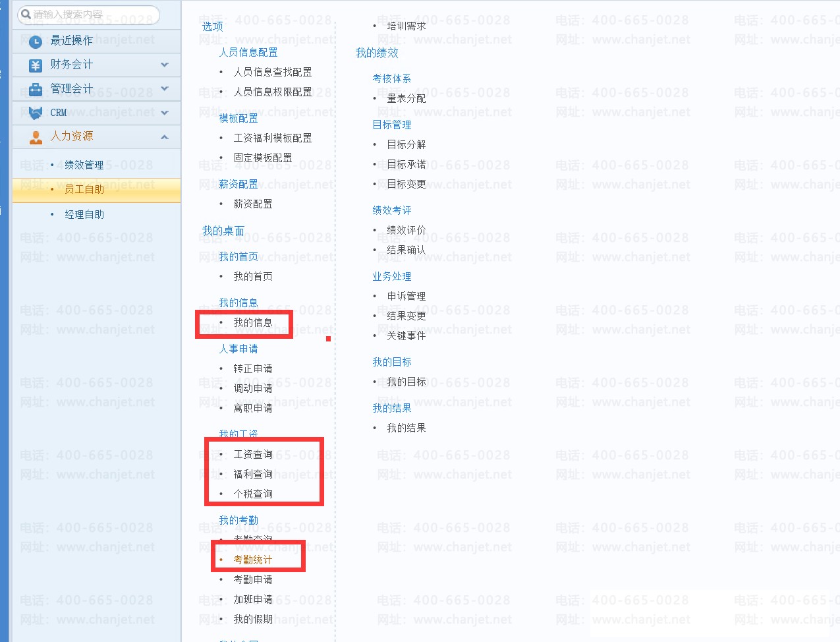Open 我的信息 link
The height and width of the screenshot is (642, 840).
(x=252, y=322)
